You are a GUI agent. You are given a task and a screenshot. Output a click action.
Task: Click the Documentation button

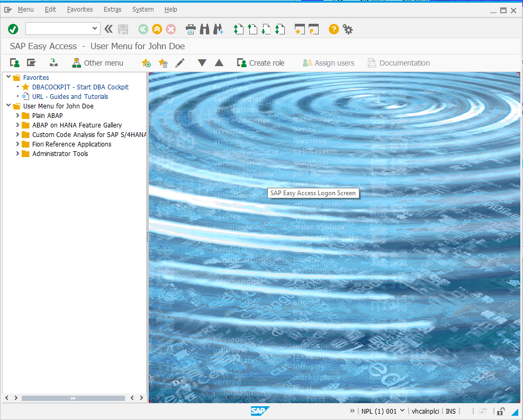(x=399, y=62)
